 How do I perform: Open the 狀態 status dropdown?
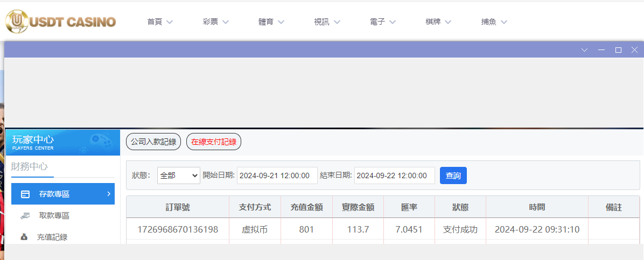(178, 175)
